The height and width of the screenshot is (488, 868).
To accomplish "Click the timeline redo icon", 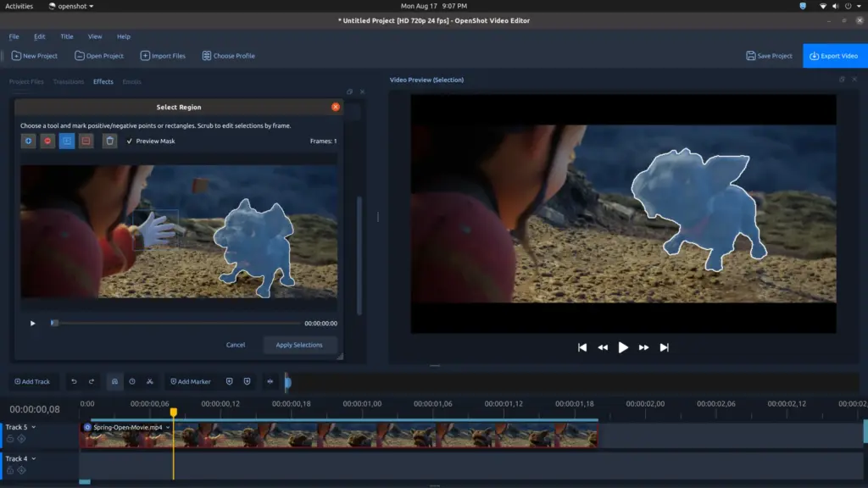I will pos(92,381).
